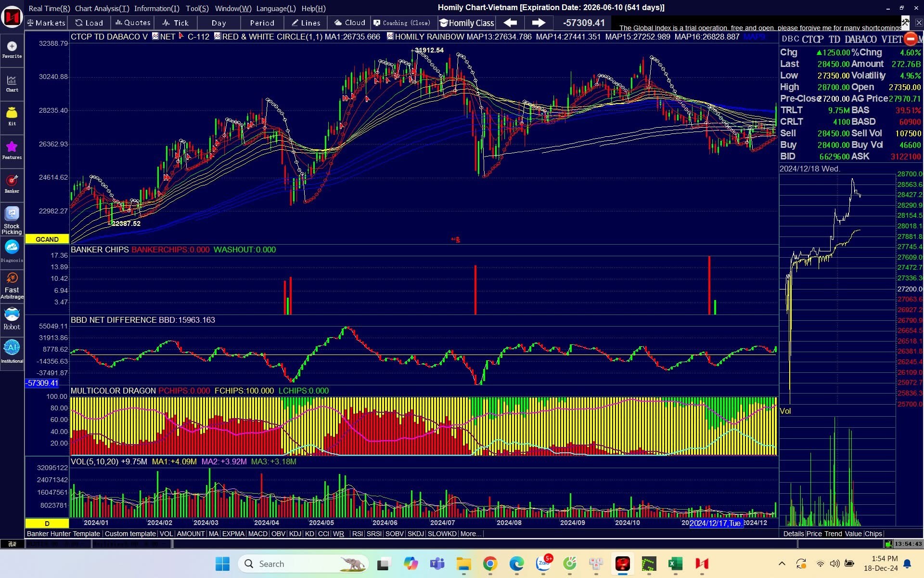Toggle the HOMILY RAINBOW indicator checkbox
This screenshot has height=578, width=924.
[x=390, y=36]
